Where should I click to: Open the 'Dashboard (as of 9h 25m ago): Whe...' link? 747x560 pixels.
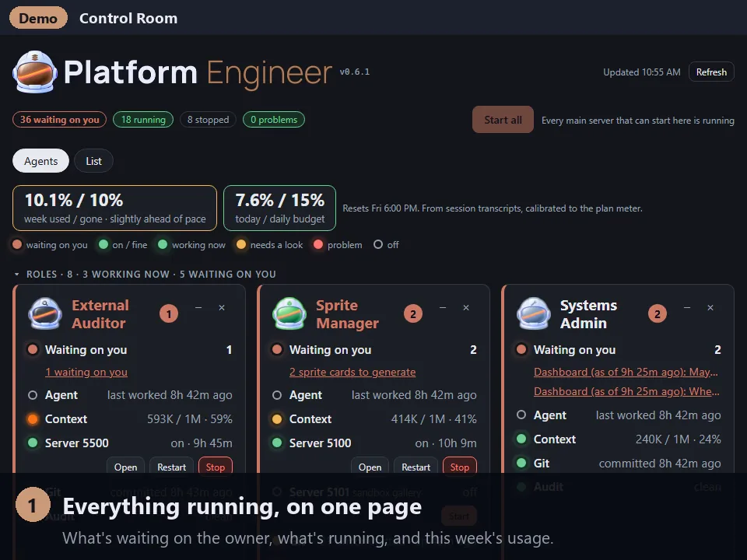(x=627, y=391)
